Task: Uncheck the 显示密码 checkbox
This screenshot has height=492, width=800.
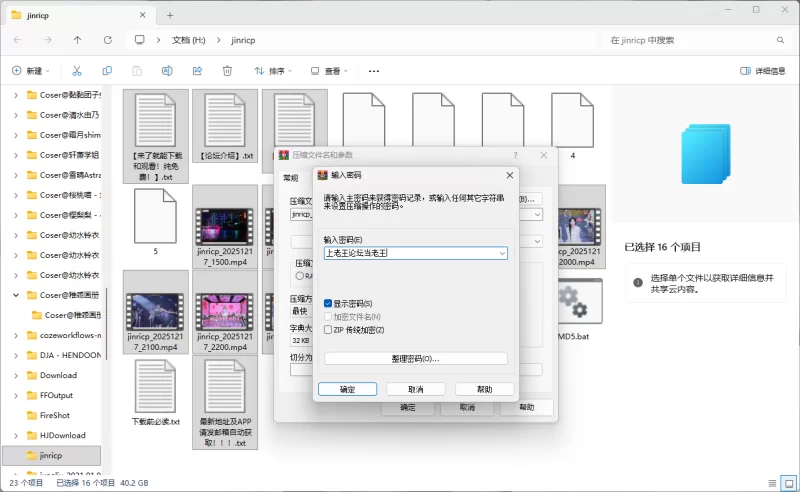Action: pos(328,303)
